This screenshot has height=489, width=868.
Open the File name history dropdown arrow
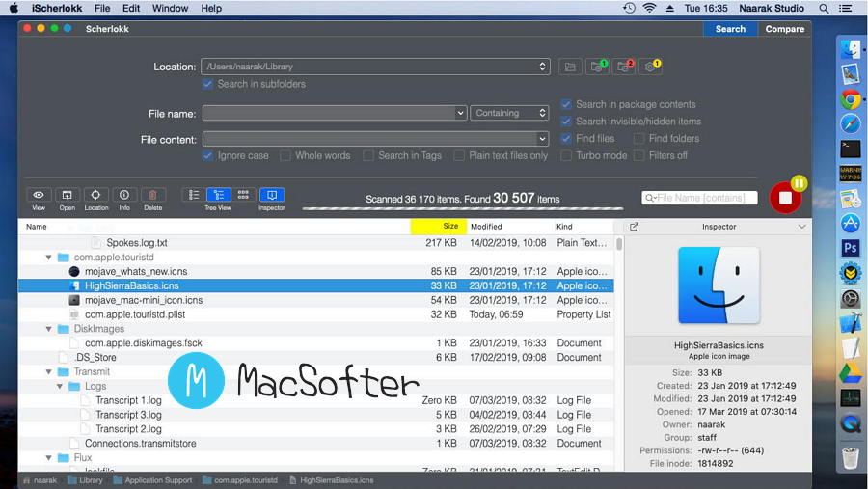pyautogui.click(x=461, y=113)
